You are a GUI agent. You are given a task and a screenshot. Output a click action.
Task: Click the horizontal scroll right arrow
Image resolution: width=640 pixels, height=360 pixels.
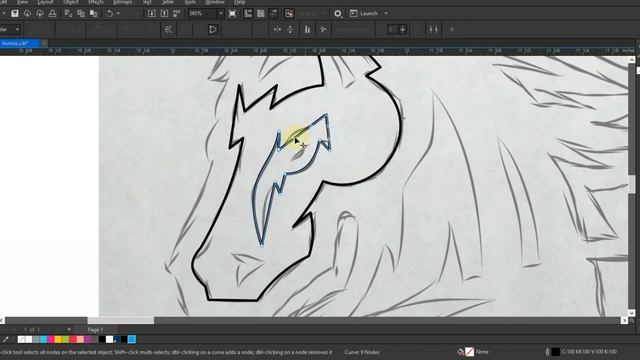(624, 321)
